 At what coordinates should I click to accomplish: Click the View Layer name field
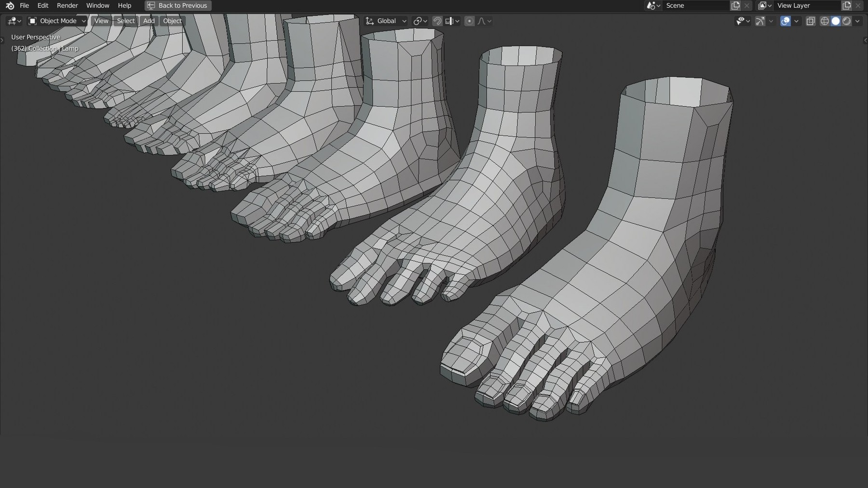[806, 5]
